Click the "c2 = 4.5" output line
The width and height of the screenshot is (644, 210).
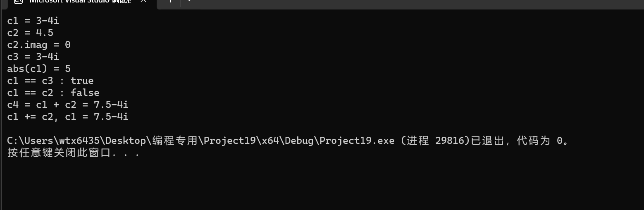pyautogui.click(x=30, y=33)
